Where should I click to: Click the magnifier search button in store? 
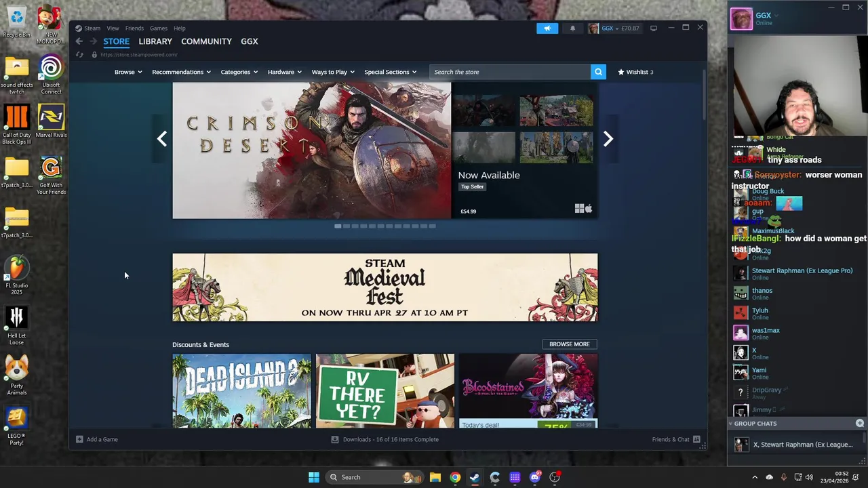tap(598, 72)
